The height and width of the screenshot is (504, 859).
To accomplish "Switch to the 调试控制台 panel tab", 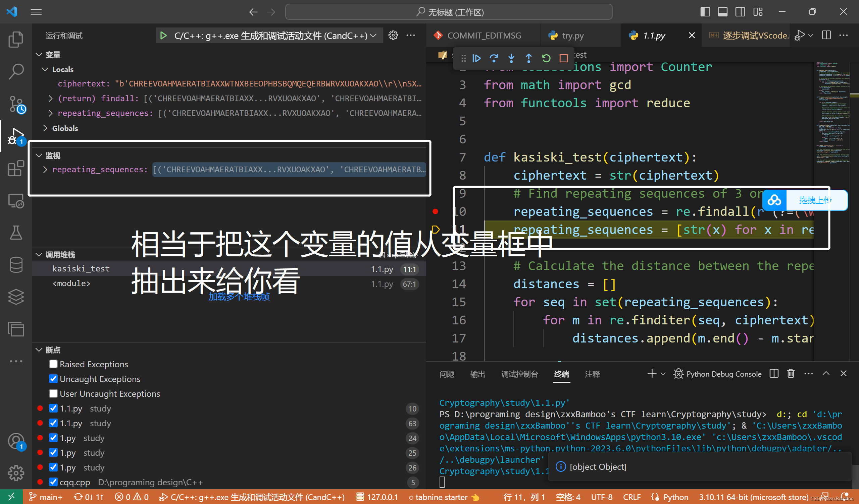I will [x=519, y=374].
